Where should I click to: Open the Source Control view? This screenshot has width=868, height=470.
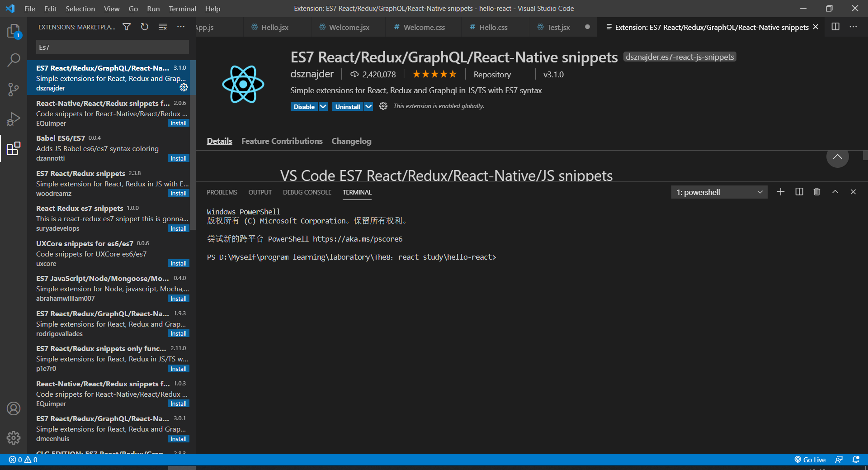[14, 89]
